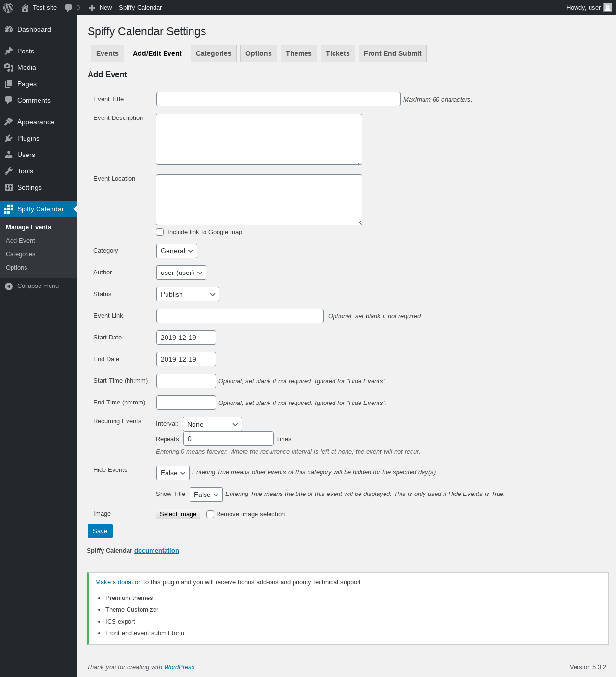Open Manage Events in the sidebar submenu

point(28,227)
